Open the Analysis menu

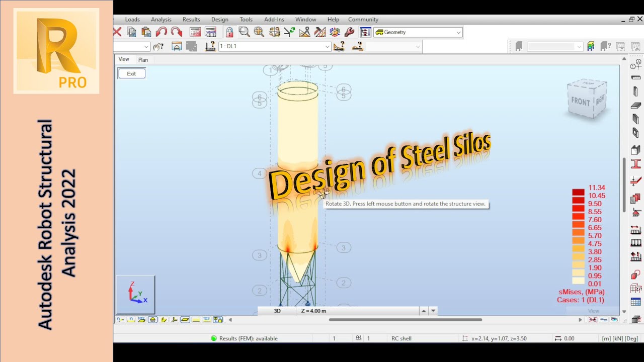click(161, 20)
